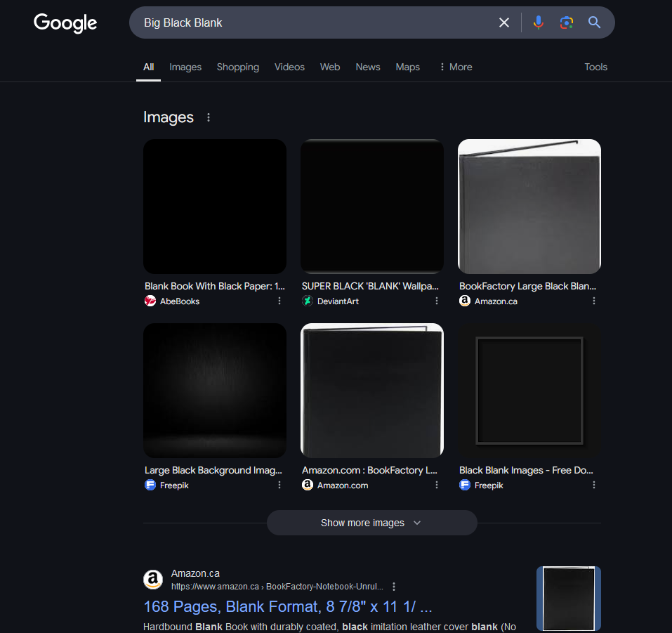Open the Shopping tab
This screenshot has height=633, width=672.
[238, 67]
